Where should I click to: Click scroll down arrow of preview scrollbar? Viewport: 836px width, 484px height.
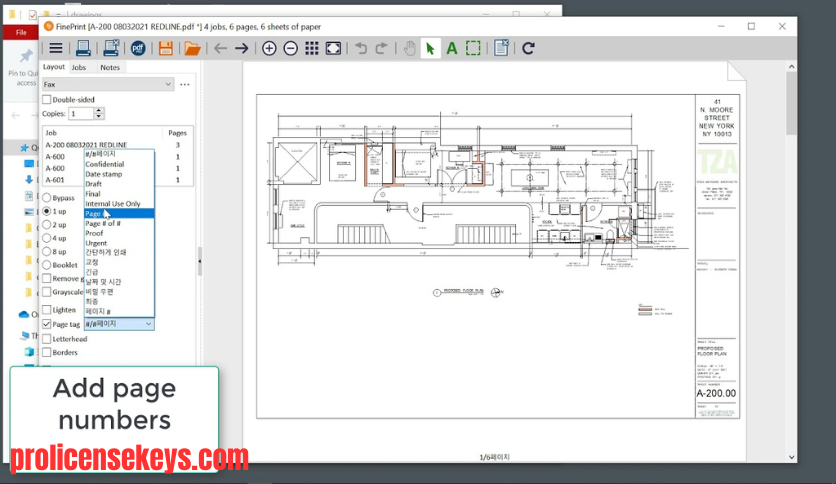click(x=791, y=457)
